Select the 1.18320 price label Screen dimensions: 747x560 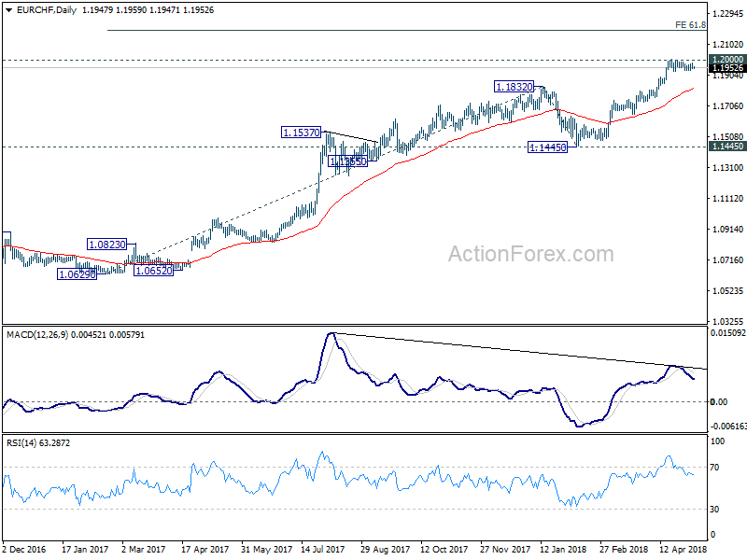514,87
